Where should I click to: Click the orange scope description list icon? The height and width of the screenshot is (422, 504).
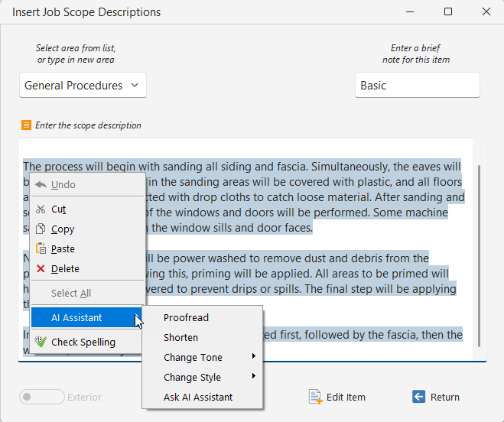coord(26,125)
